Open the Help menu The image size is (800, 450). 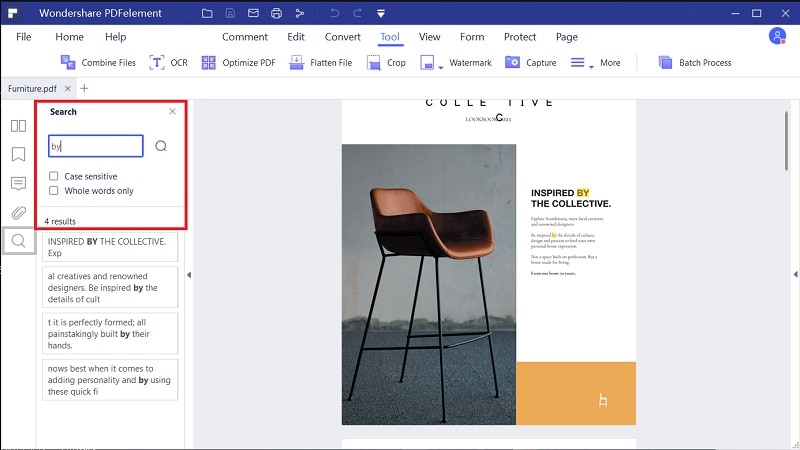pyautogui.click(x=115, y=37)
